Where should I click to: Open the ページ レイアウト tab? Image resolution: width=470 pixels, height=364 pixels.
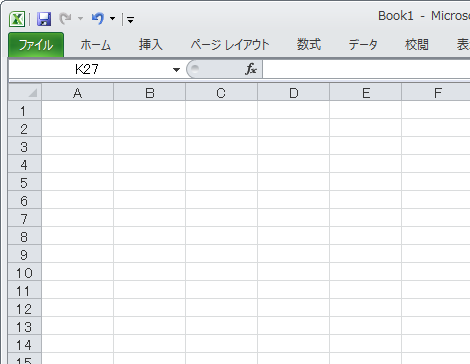pos(230,45)
